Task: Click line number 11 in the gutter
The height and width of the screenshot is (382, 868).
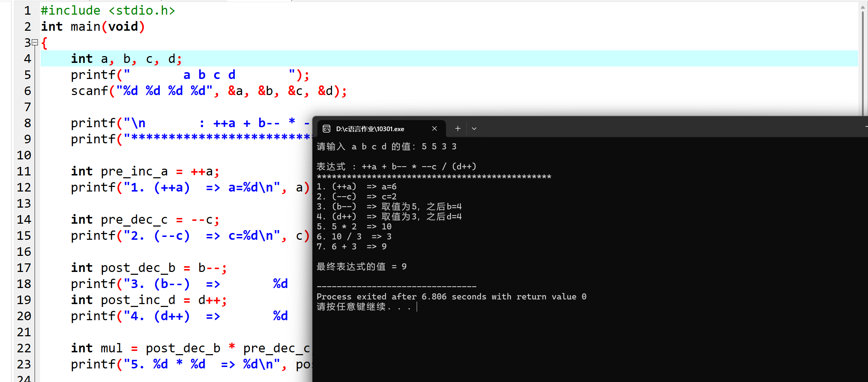Action: [24, 171]
